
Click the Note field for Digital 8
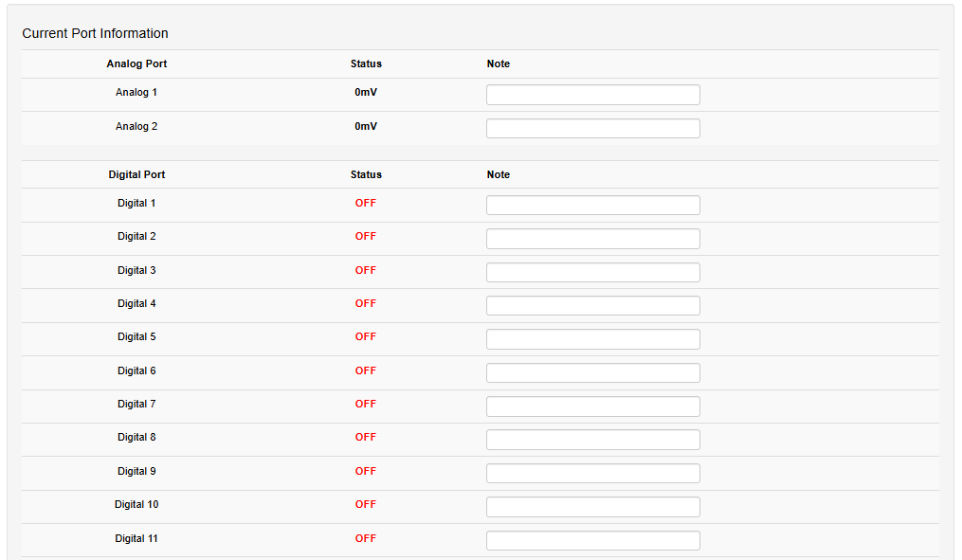pos(592,439)
